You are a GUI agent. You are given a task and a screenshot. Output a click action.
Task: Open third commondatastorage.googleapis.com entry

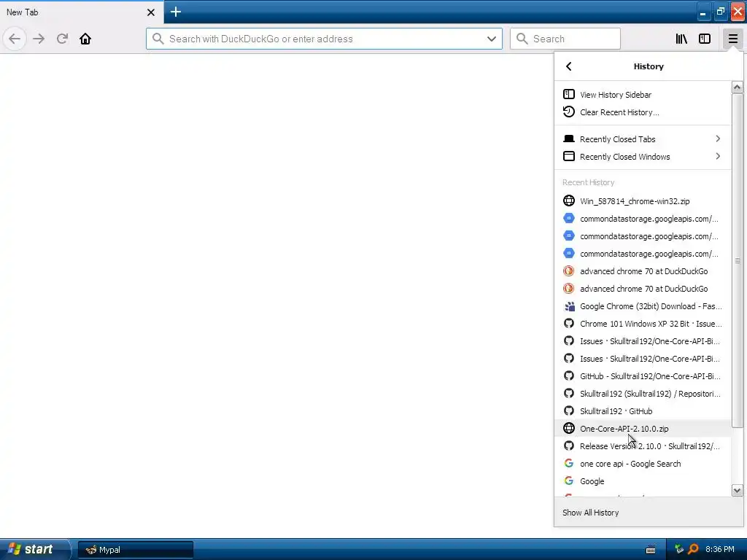tap(643, 253)
